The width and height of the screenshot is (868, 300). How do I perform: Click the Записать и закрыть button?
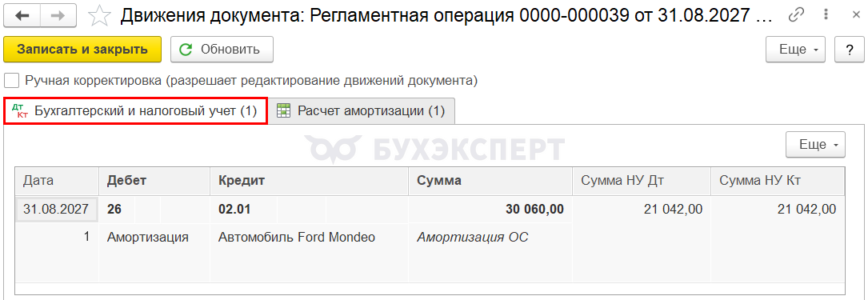tap(82, 50)
